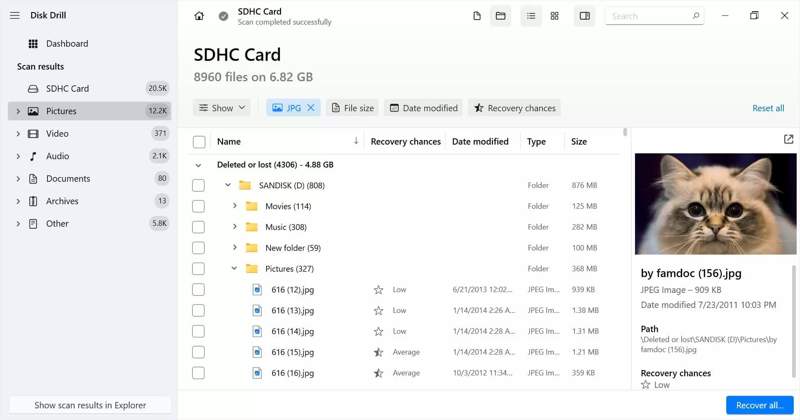Viewport: 800px width, 420px height.
Task: Collapse the Pictures (327) folder
Action: tap(235, 268)
